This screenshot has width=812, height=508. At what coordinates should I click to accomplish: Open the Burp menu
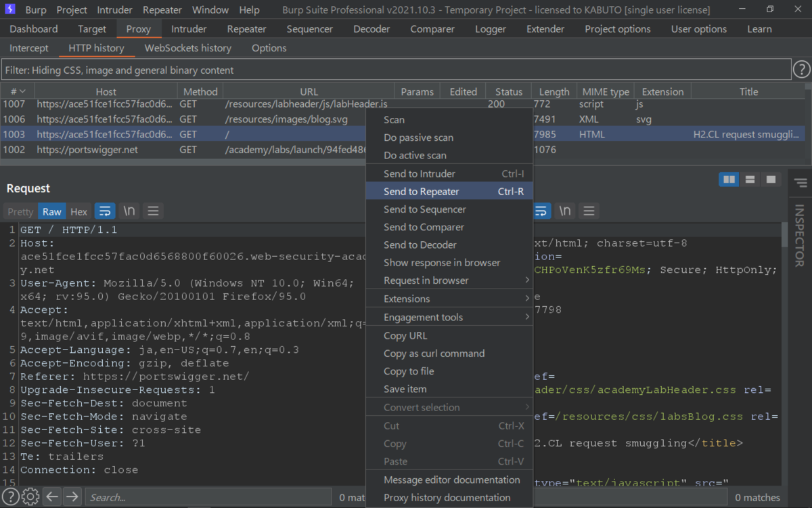point(36,10)
